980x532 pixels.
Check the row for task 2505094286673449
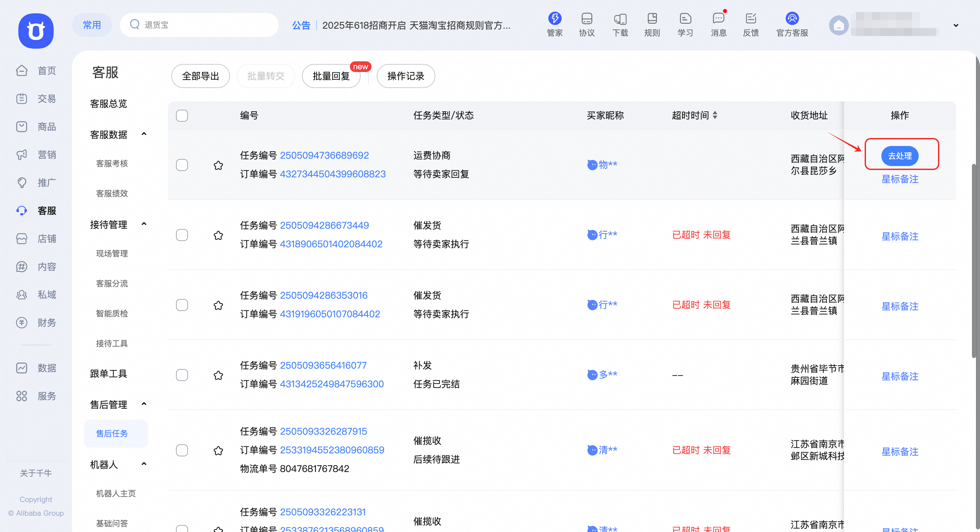tap(182, 235)
